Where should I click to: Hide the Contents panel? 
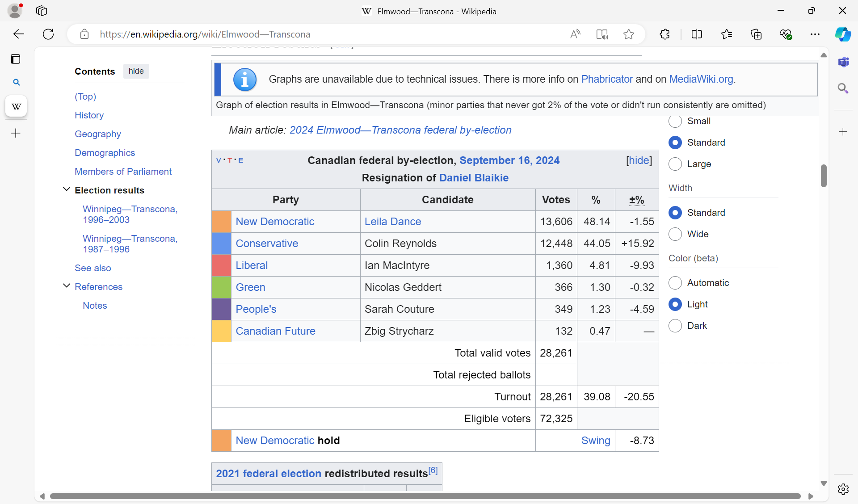point(136,71)
